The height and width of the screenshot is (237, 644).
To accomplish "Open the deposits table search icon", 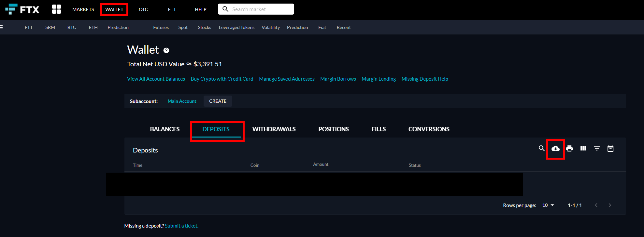I will tap(542, 148).
